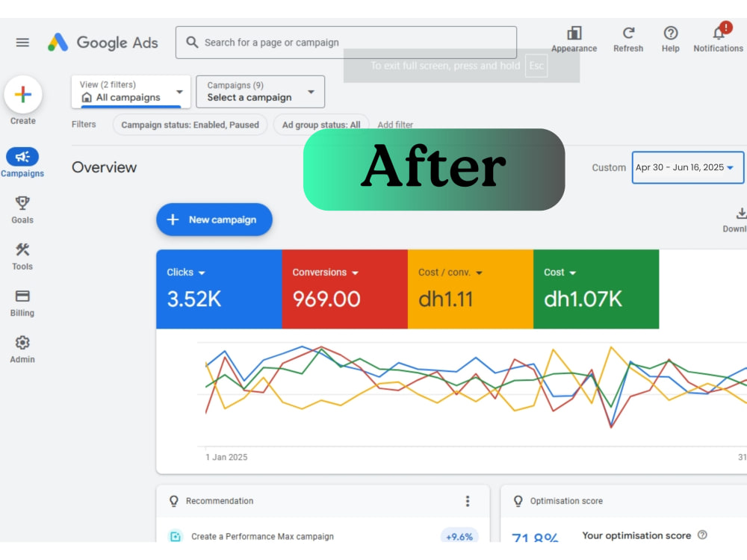
Task: Change the Cost metric dropdown
Action: coord(560,273)
